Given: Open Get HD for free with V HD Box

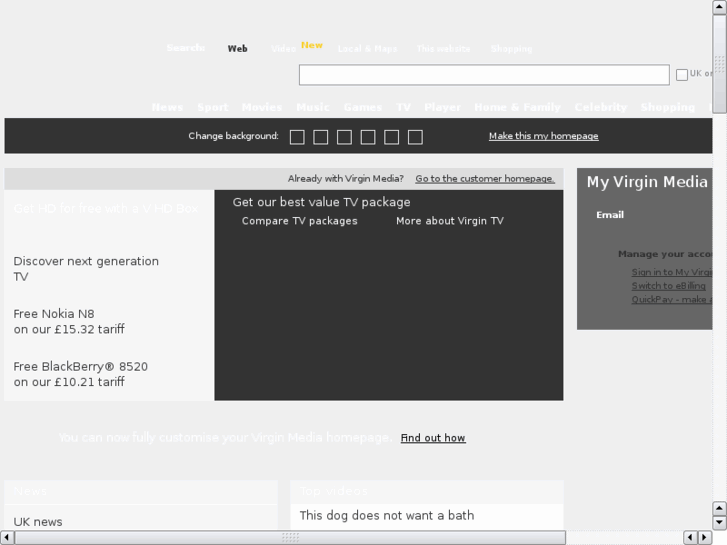Looking at the screenshot, I should [x=106, y=209].
